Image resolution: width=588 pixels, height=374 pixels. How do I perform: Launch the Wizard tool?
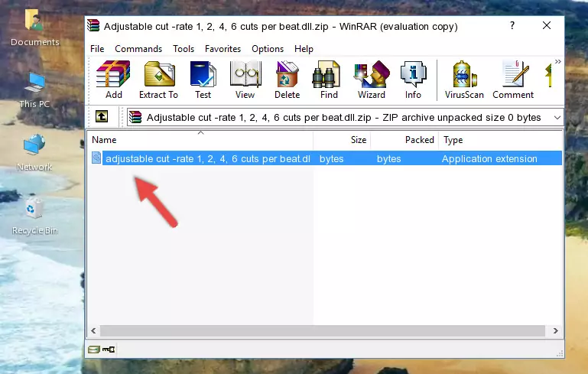pos(372,80)
